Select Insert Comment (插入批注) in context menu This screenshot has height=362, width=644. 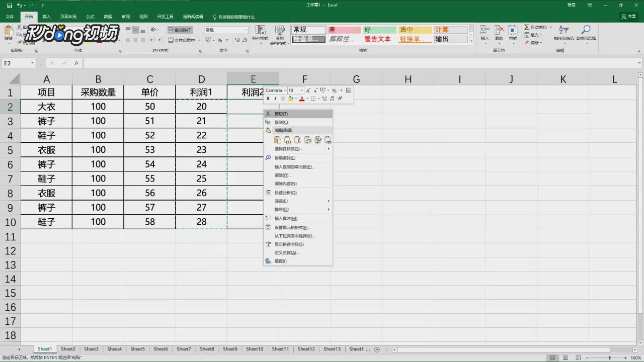point(298,219)
